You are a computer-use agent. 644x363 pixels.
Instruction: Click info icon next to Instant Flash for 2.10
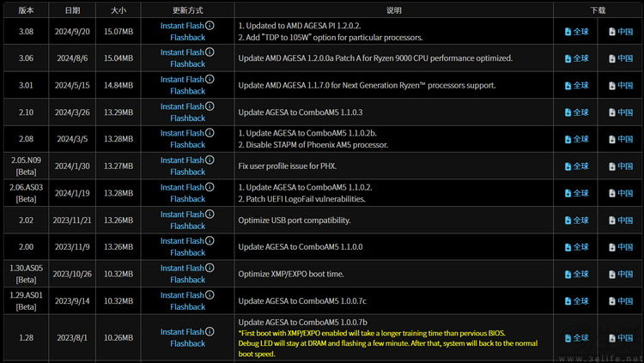pyautogui.click(x=210, y=106)
